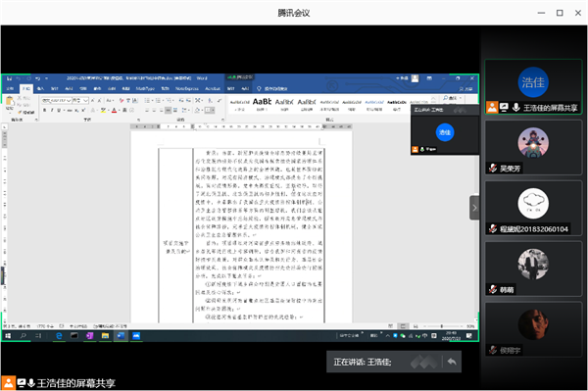
Task: Click muted mic icon beside 程婧妮201832060104
Action: (493, 228)
